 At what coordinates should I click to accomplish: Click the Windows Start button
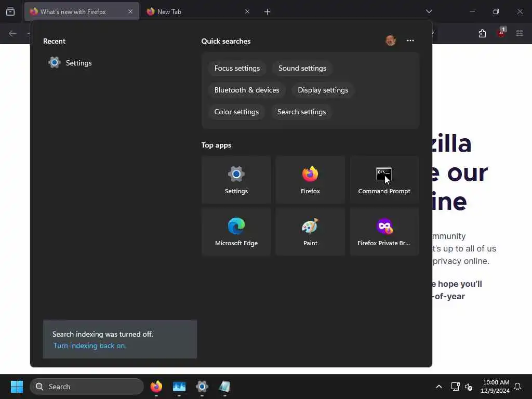coord(17,387)
